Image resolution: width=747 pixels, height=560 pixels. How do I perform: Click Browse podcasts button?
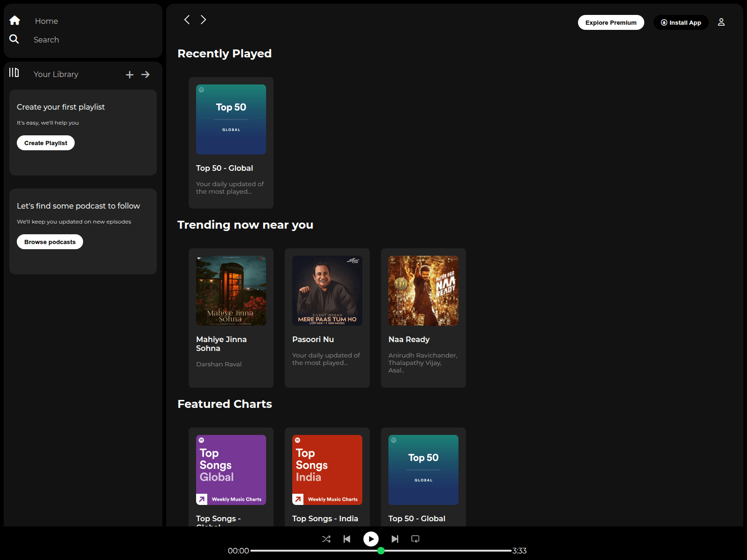[x=50, y=242]
